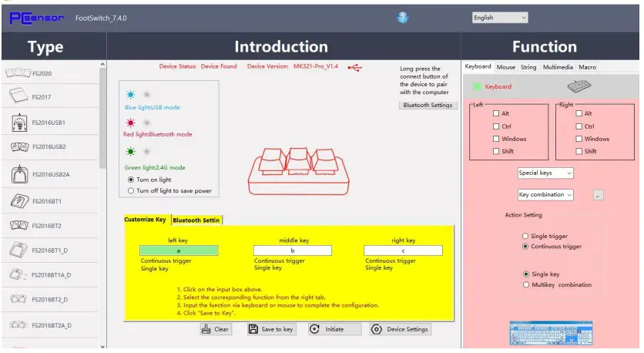Open the Multimedia function tab
Screen dimensions: 644x353
pyautogui.click(x=558, y=67)
